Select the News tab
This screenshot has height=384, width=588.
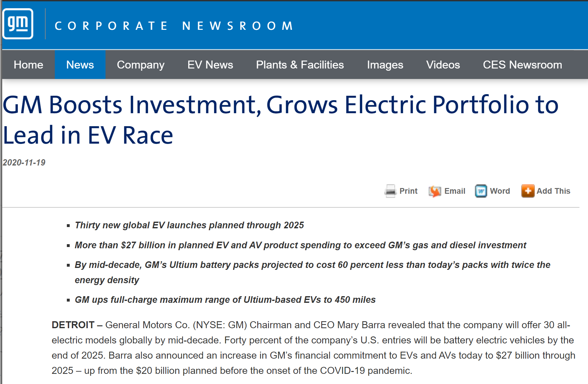(x=80, y=65)
